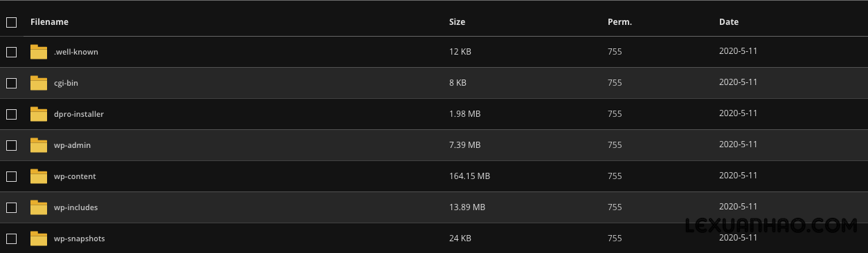Sort by Filename column header
868x253 pixels.
pyautogui.click(x=49, y=22)
